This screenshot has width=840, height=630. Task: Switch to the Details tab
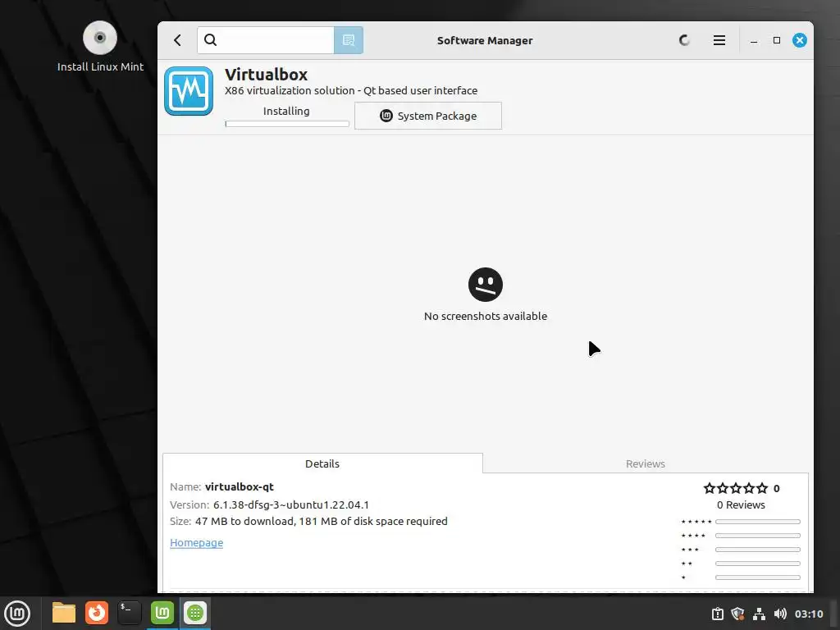[322, 463]
